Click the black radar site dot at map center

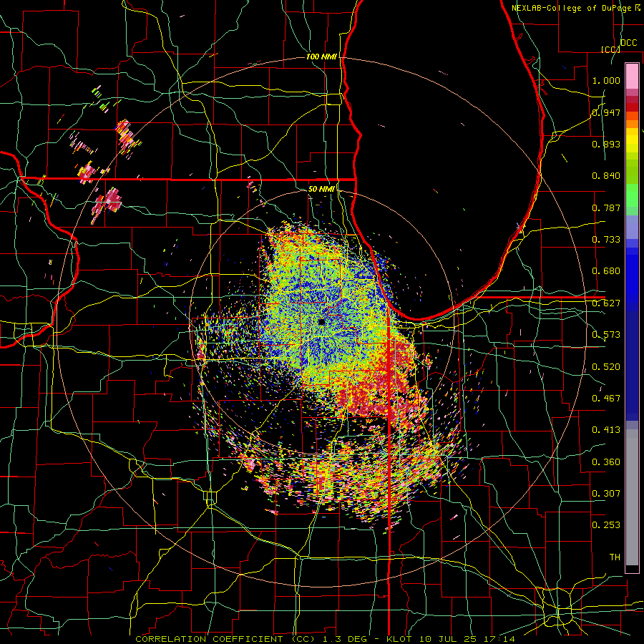click(321, 322)
